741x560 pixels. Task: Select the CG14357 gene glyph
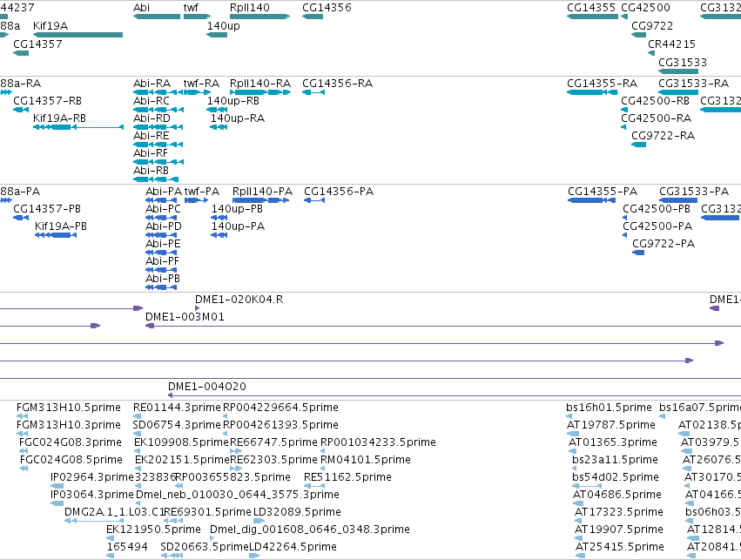coord(21,53)
